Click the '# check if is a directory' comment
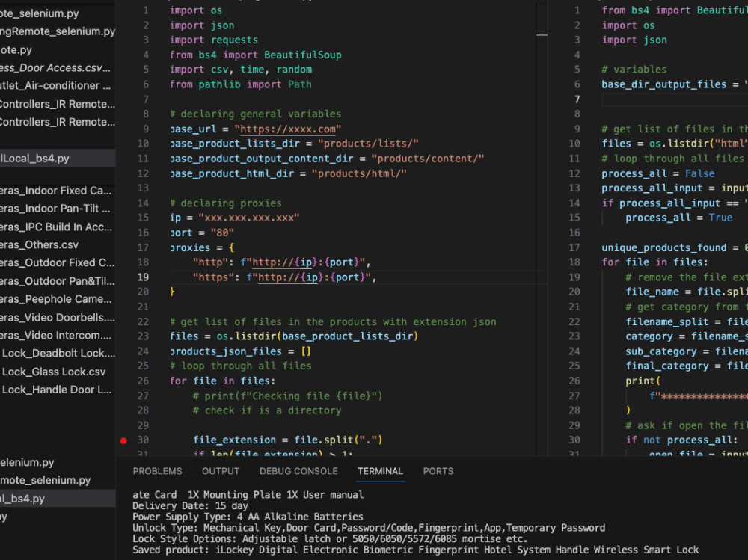 [x=267, y=410]
